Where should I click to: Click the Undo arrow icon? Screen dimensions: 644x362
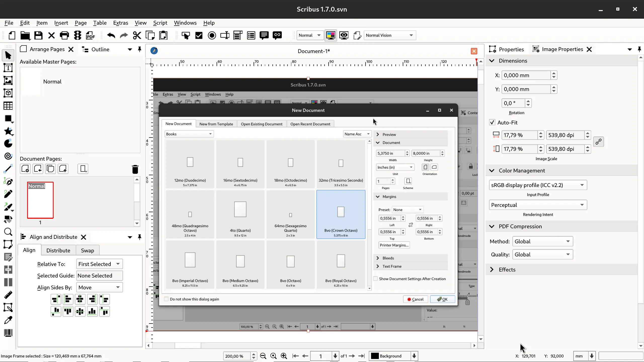111,35
